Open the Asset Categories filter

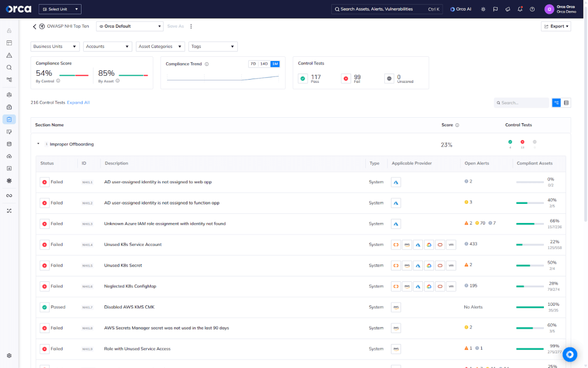(x=160, y=46)
